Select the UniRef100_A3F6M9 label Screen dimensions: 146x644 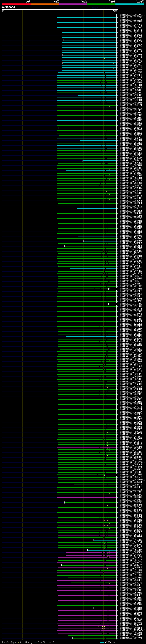(131, 82)
